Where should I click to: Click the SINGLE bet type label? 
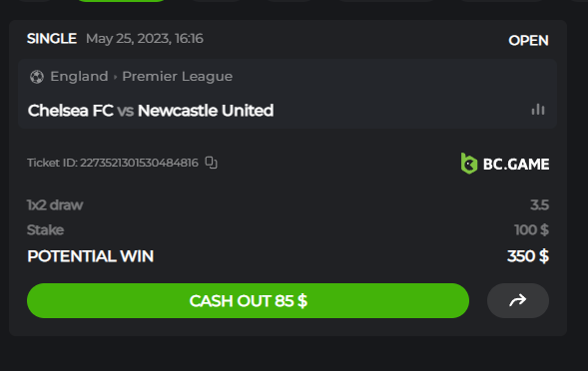(x=52, y=39)
